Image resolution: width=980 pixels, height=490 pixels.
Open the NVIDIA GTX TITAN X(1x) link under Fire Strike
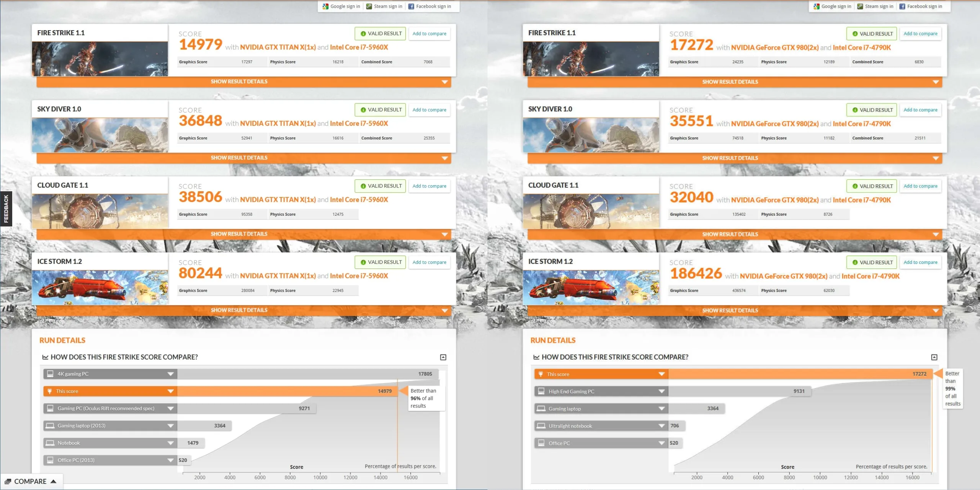tap(278, 47)
